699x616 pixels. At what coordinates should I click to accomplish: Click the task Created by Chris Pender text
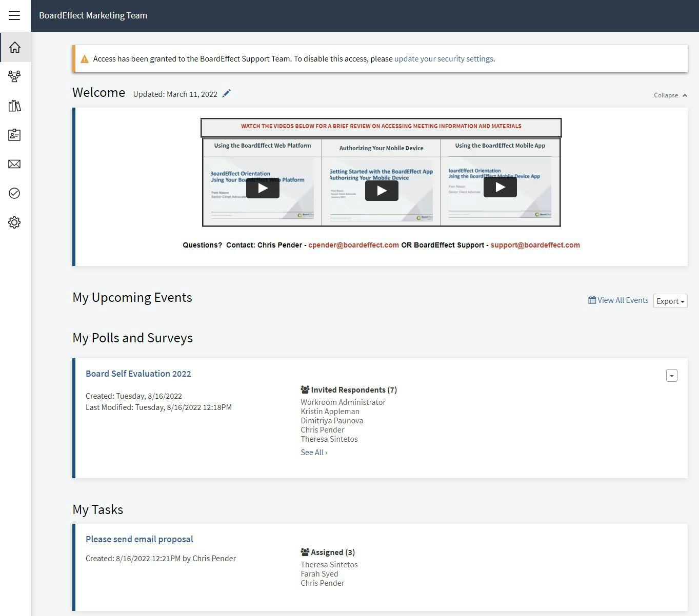161,559
